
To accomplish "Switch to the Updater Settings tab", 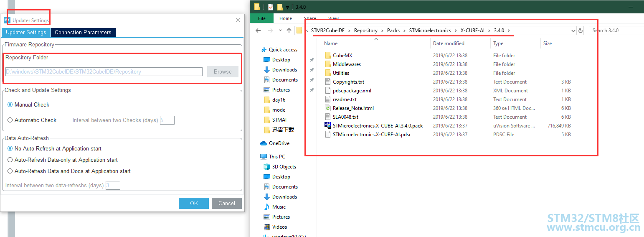I will click(26, 32).
